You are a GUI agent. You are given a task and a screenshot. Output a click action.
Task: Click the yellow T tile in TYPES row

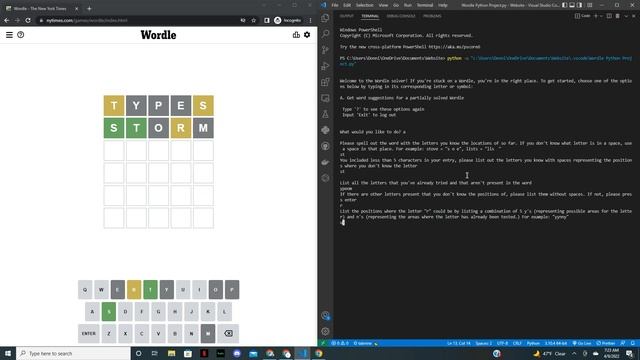click(x=114, y=106)
